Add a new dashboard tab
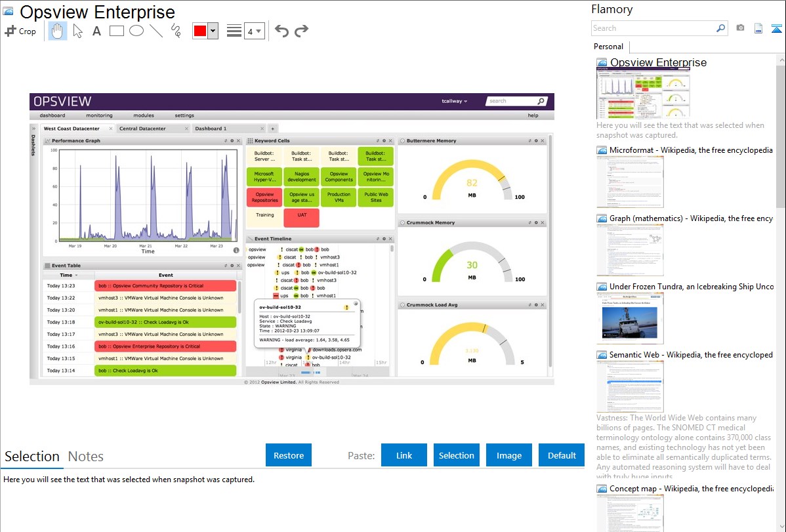Viewport: 786px width, 532px height. [x=273, y=129]
